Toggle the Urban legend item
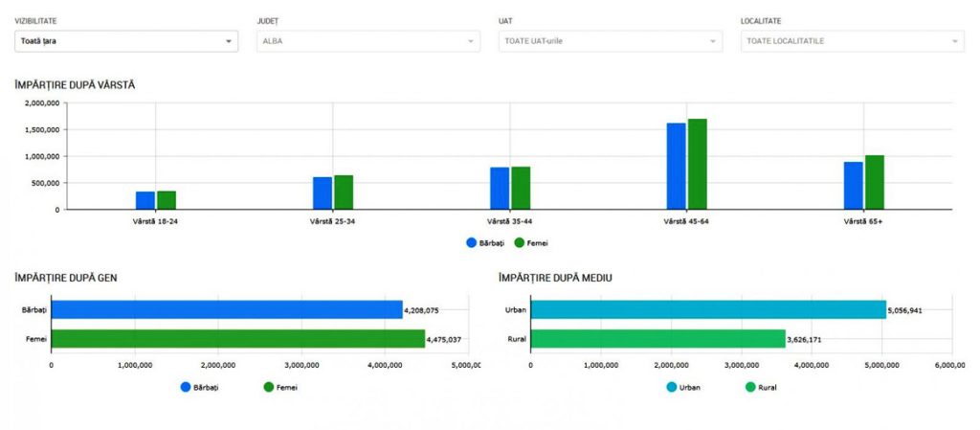The height and width of the screenshot is (430, 980). click(679, 387)
